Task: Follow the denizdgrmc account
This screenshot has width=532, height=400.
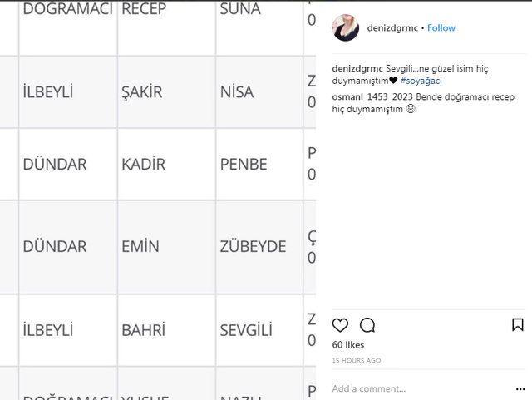Action: click(x=441, y=27)
